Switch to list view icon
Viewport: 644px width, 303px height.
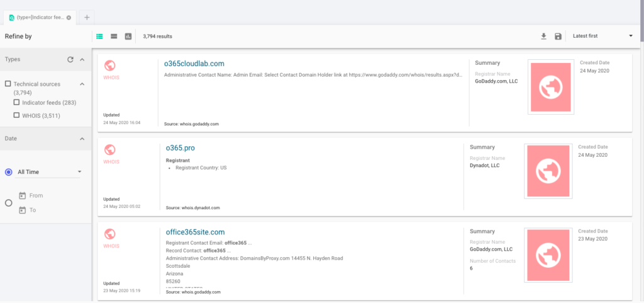point(99,36)
